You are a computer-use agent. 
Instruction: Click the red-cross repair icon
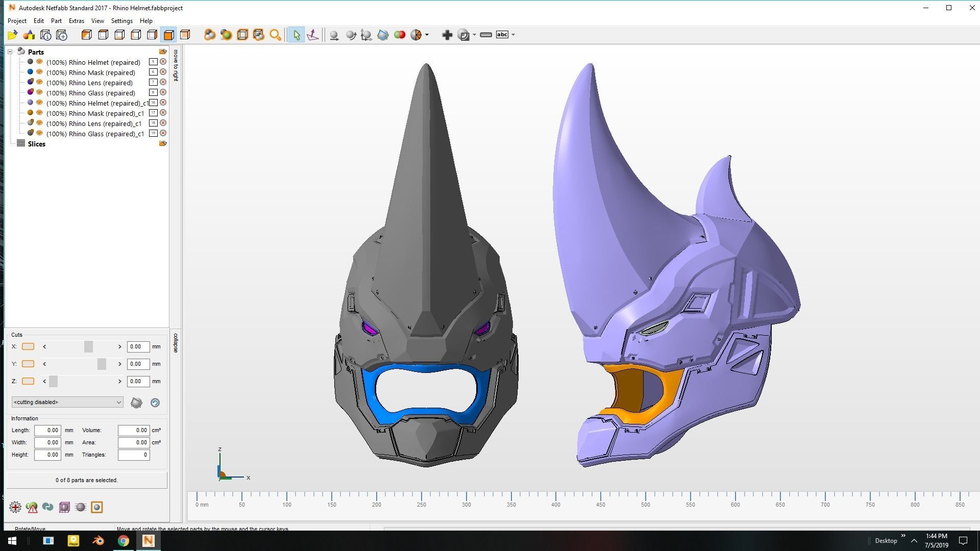tap(15, 507)
